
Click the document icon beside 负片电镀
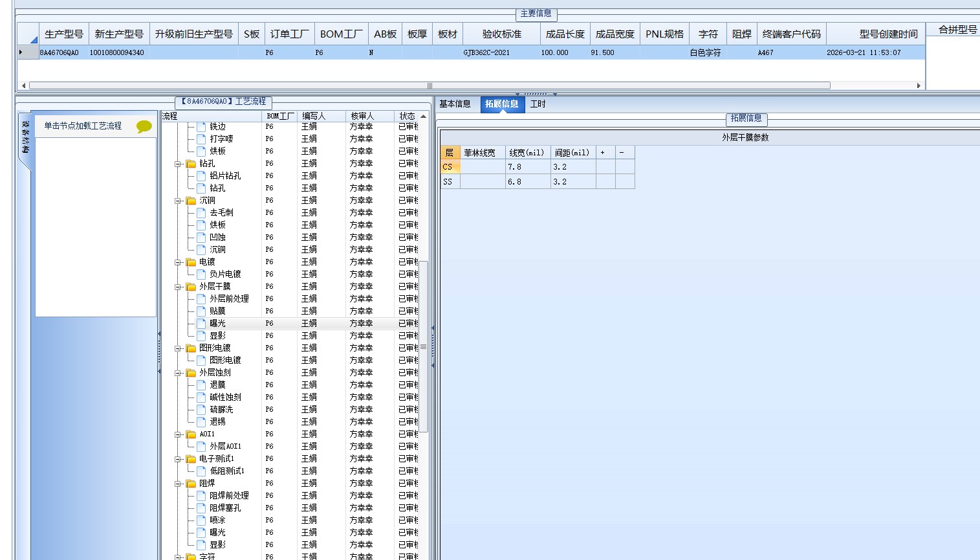(201, 274)
